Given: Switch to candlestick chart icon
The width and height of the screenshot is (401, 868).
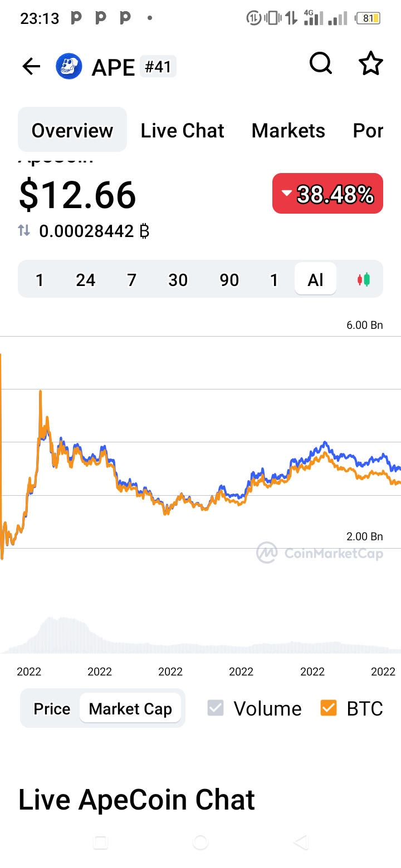Looking at the screenshot, I should click(363, 279).
